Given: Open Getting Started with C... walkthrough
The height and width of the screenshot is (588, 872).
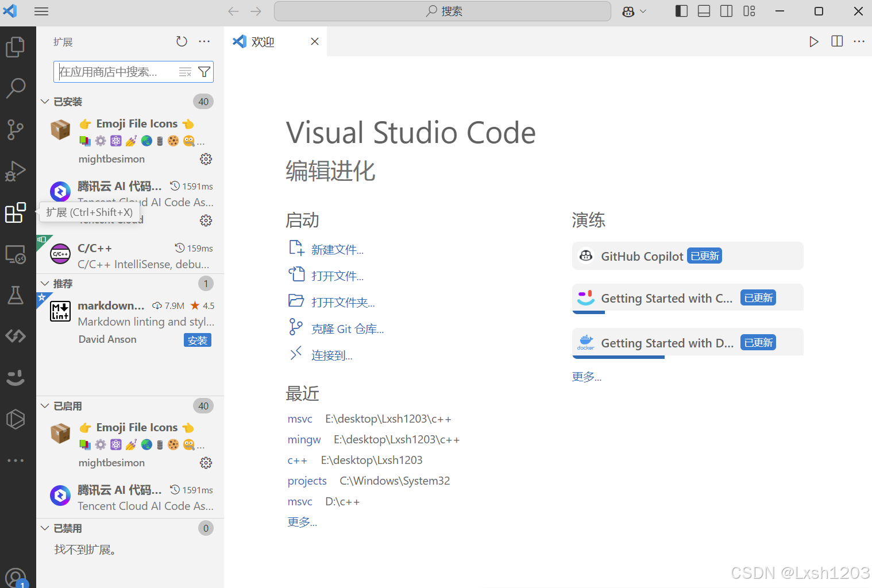Looking at the screenshot, I should pos(688,299).
